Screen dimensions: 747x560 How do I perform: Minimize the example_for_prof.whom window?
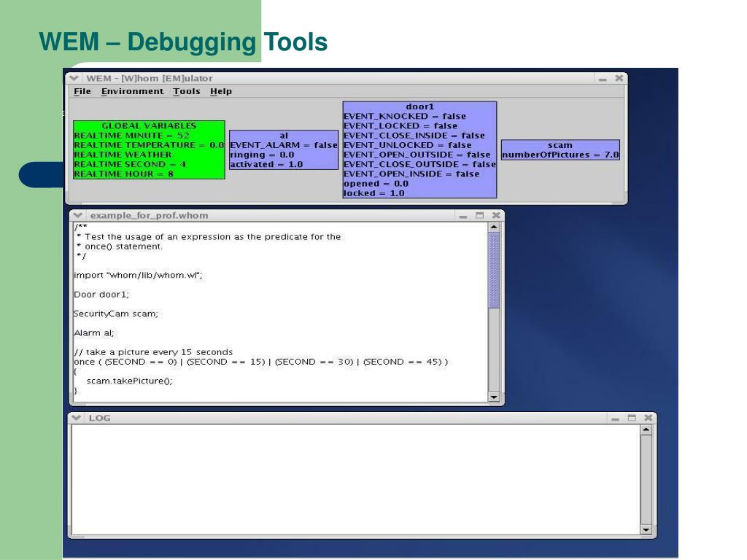point(462,216)
